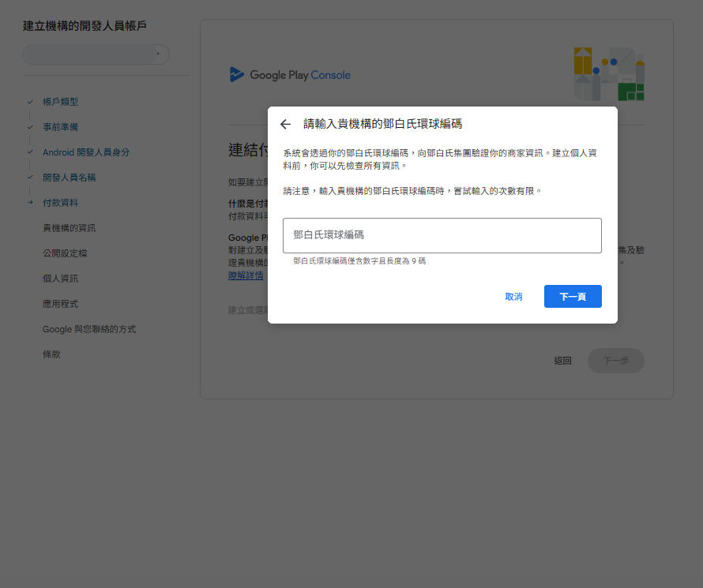Image resolution: width=703 pixels, height=588 pixels.
Task: Select the 事前準備 step in the sidebar
Action: tap(60, 127)
